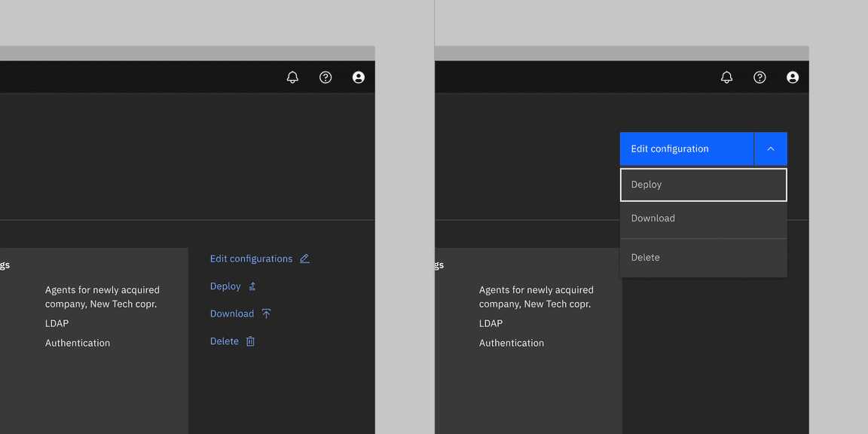
Task: Click the Agents for newly acquired company text
Action: click(x=102, y=296)
